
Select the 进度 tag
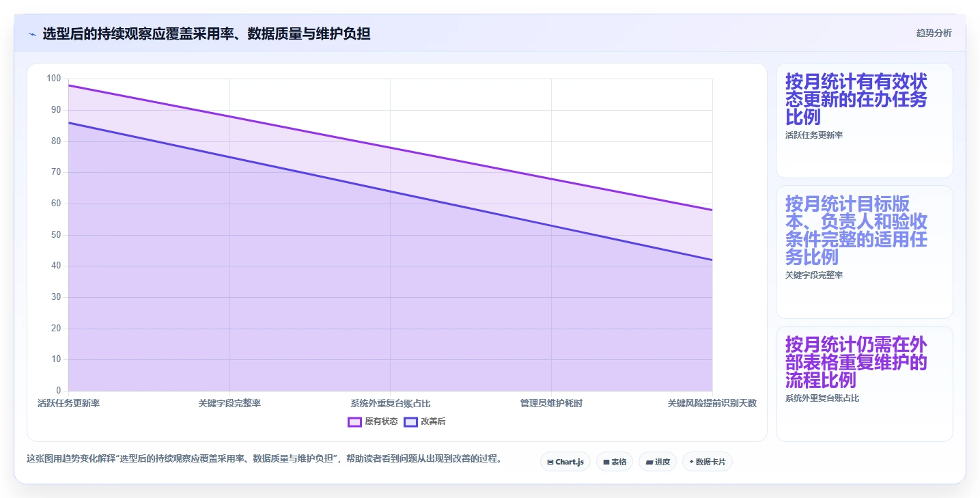pyautogui.click(x=658, y=462)
